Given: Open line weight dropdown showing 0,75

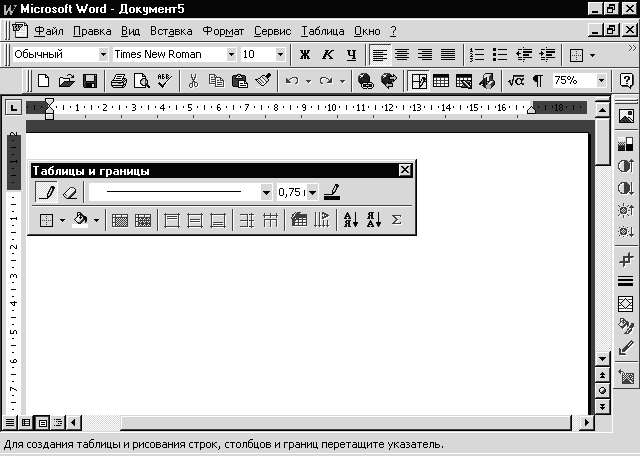Looking at the screenshot, I should (x=312, y=192).
